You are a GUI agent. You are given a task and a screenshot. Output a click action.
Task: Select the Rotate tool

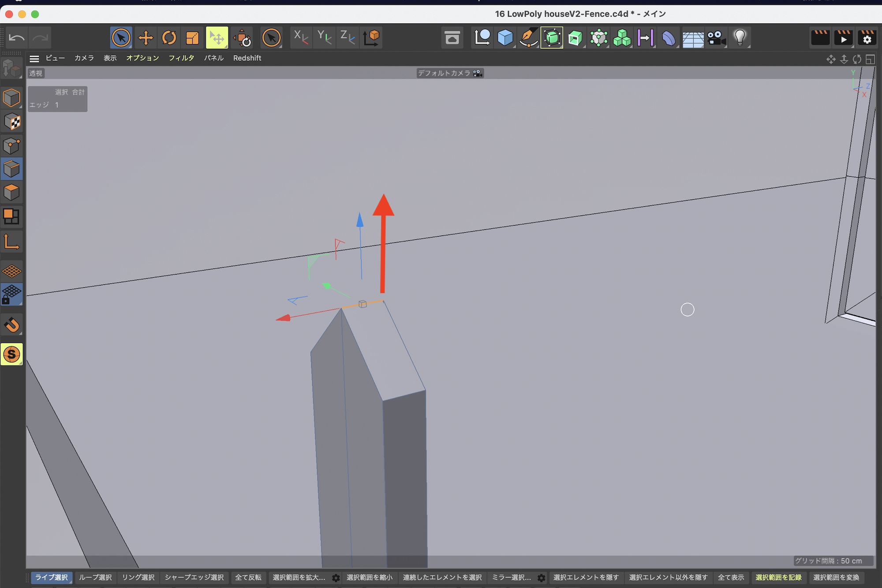pos(169,38)
